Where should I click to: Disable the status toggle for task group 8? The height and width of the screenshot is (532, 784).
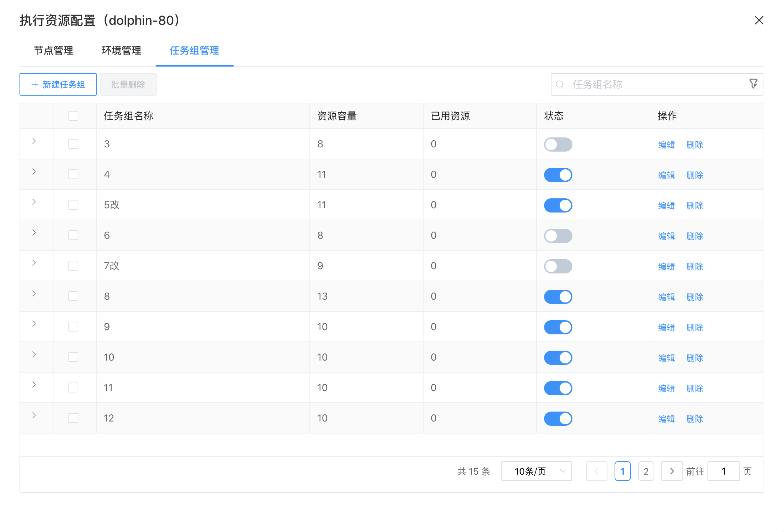[558, 297]
